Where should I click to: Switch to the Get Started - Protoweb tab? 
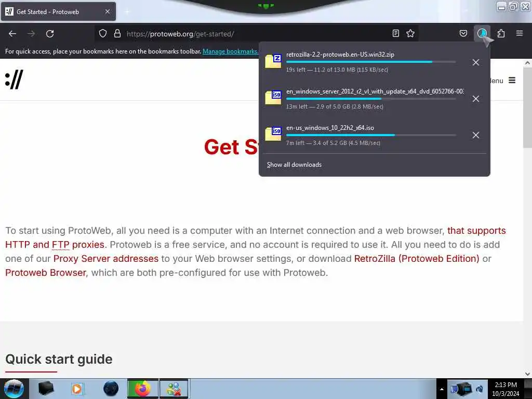58,11
